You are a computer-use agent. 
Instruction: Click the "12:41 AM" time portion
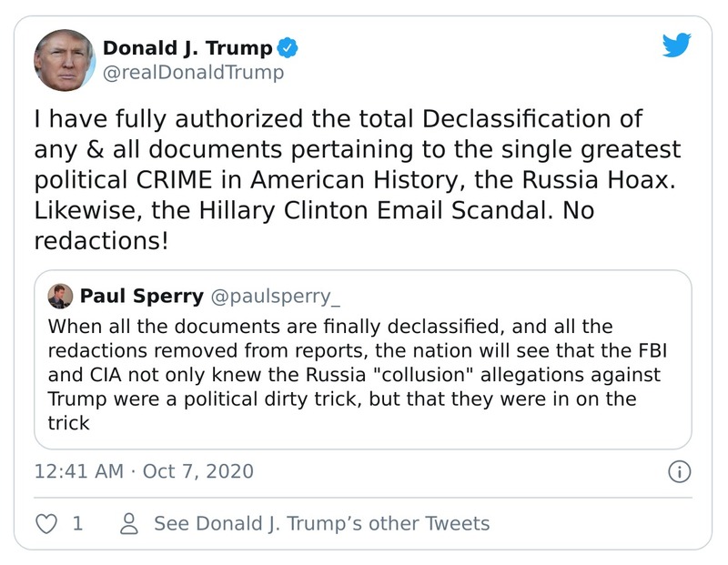tap(78, 474)
